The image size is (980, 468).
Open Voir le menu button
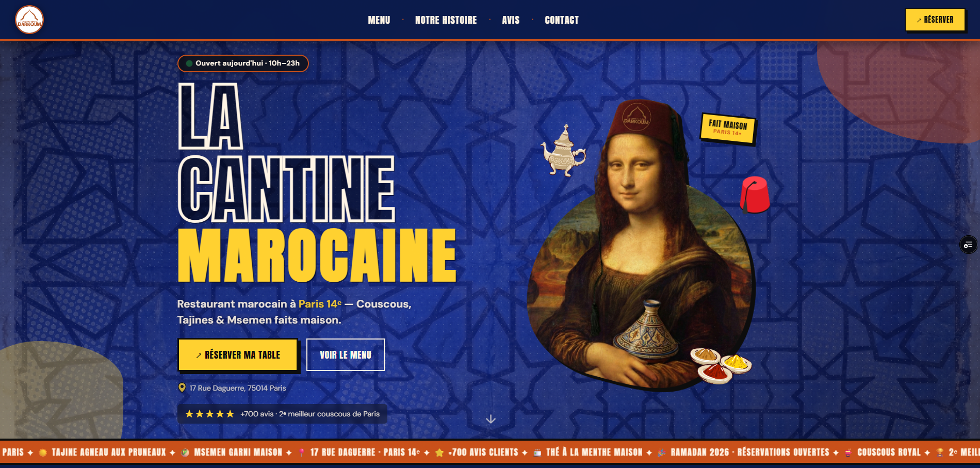(x=346, y=354)
